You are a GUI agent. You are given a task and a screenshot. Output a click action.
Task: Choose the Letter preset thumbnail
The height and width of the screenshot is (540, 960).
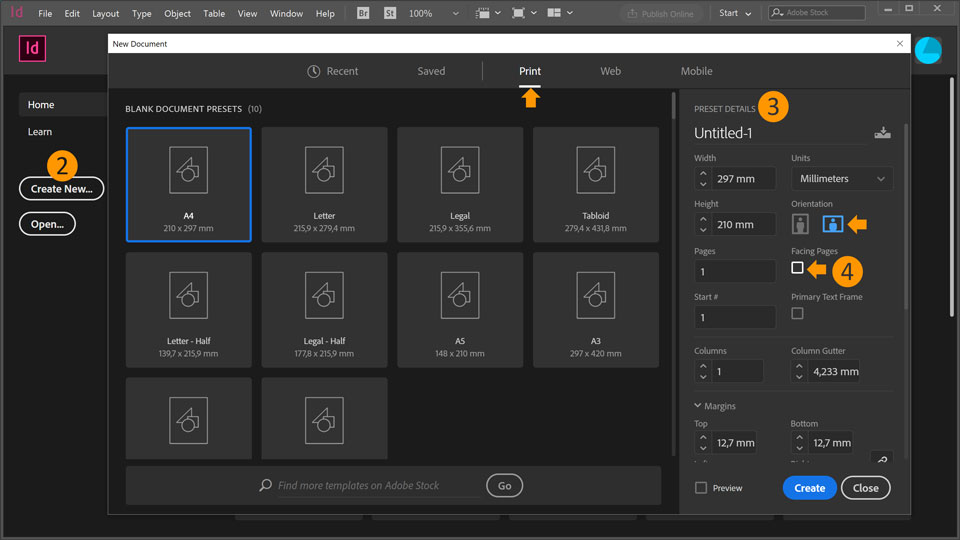coord(324,184)
